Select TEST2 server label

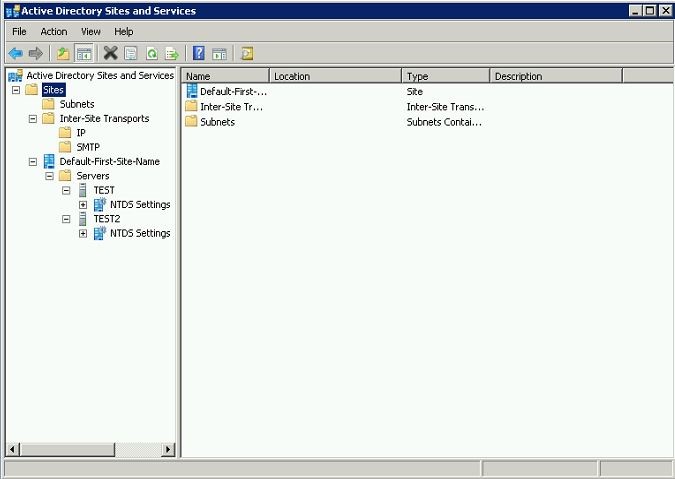[x=107, y=219]
